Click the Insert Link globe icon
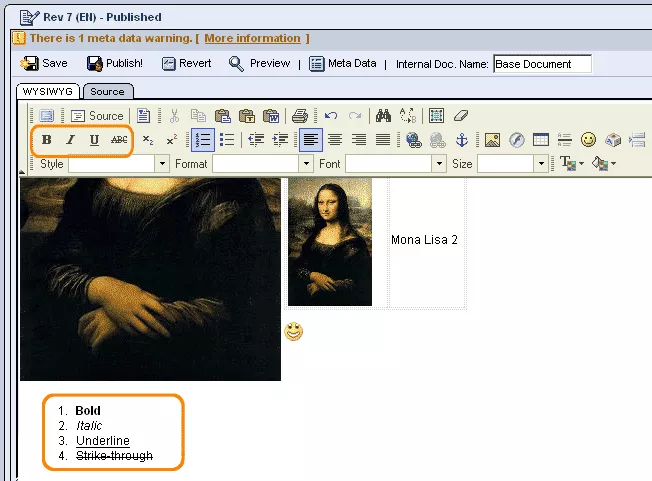This screenshot has height=481, width=652. [x=413, y=140]
